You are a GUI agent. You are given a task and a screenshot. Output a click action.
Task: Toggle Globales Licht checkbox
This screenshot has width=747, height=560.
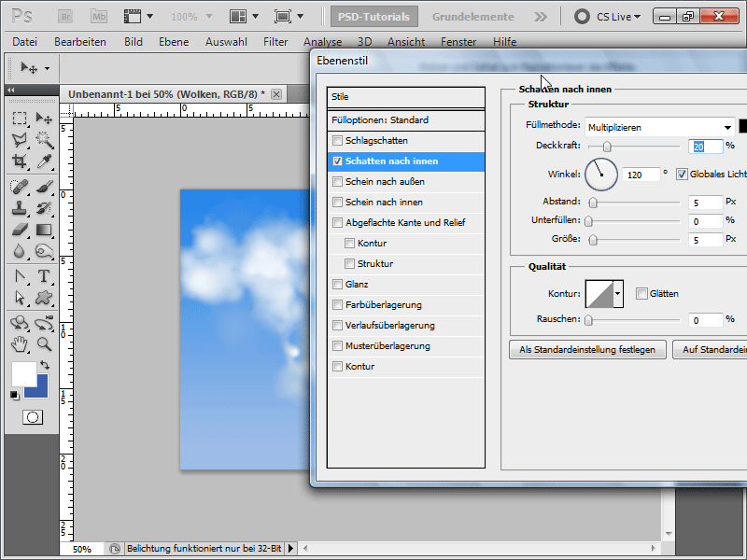(682, 175)
